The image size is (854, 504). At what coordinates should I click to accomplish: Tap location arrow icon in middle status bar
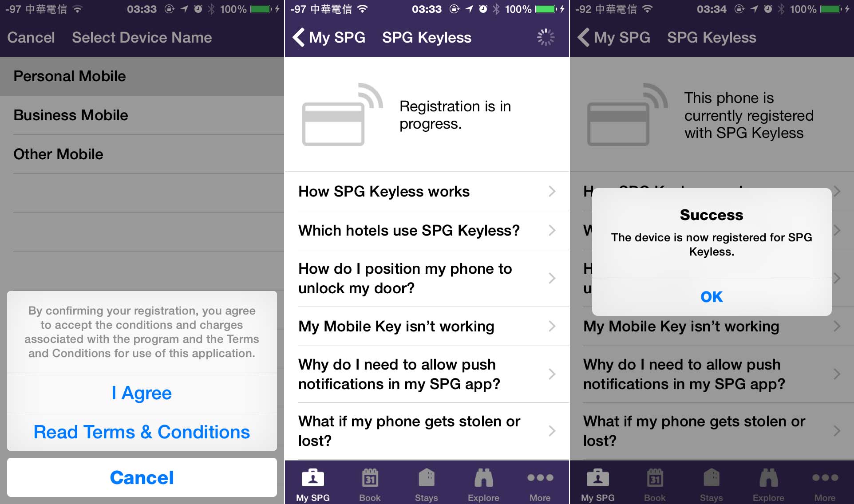pos(469,9)
